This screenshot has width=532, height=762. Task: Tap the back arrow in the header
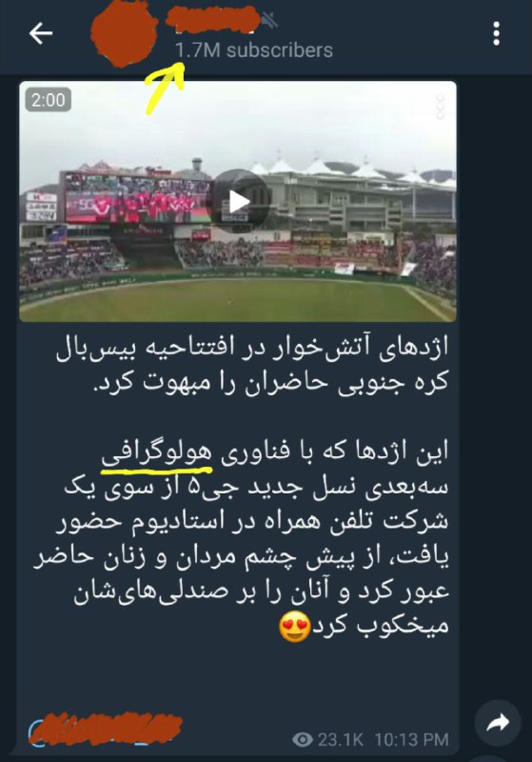(41, 33)
